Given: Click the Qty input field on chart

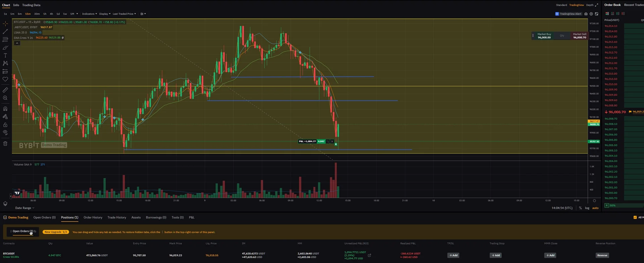Looking at the screenshot, I should click(562, 36).
